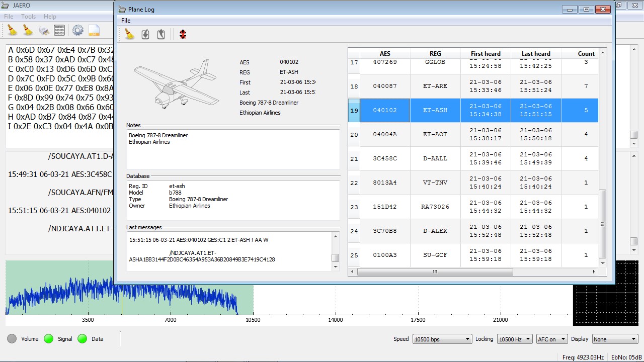Screen dimensions: 644x362
Task: Export planes using the upload arrow icon
Action: 160,34
